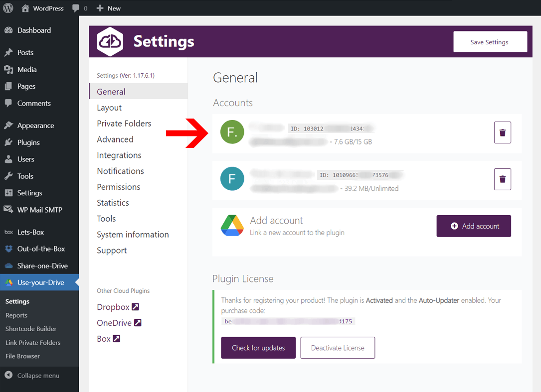Switch to the Support tab
541x392 pixels.
pyautogui.click(x=112, y=251)
